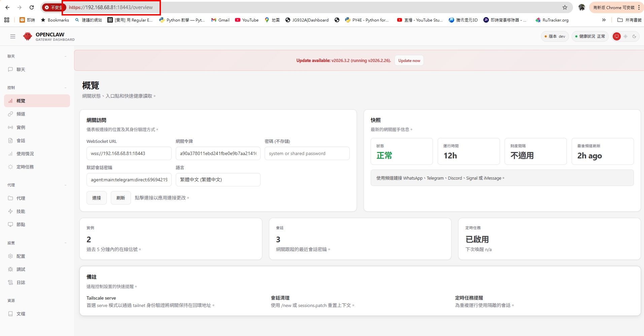Collapse the 控制 sidebar section

point(65,88)
